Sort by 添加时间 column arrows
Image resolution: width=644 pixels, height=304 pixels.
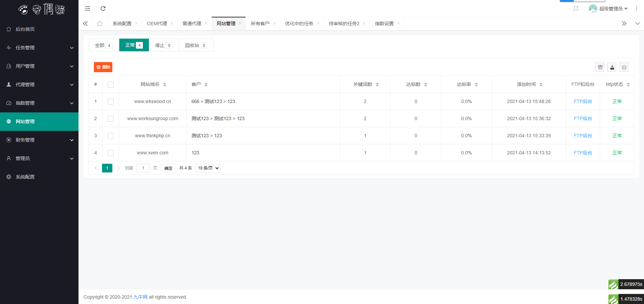pos(541,85)
